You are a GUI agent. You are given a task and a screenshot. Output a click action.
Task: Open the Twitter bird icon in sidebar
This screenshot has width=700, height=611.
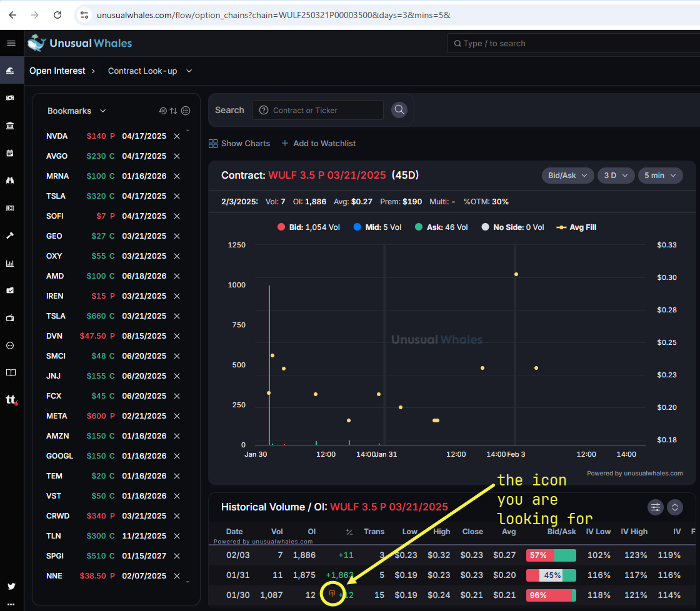click(x=11, y=586)
